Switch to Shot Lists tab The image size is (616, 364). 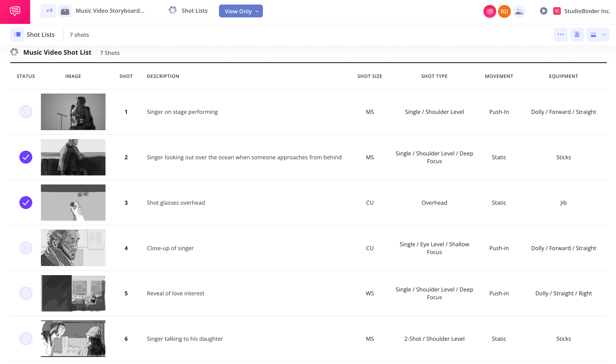coord(194,11)
